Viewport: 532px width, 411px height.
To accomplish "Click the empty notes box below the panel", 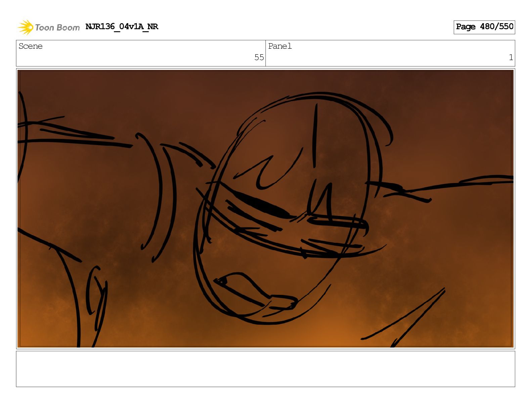I will pyautogui.click(x=265, y=369).
